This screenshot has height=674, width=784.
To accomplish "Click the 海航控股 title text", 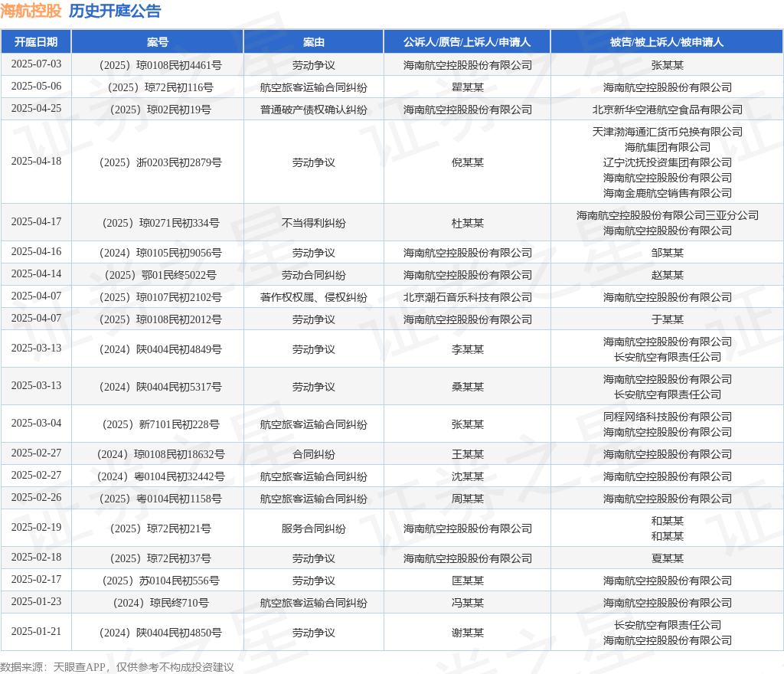I will pos(31,11).
